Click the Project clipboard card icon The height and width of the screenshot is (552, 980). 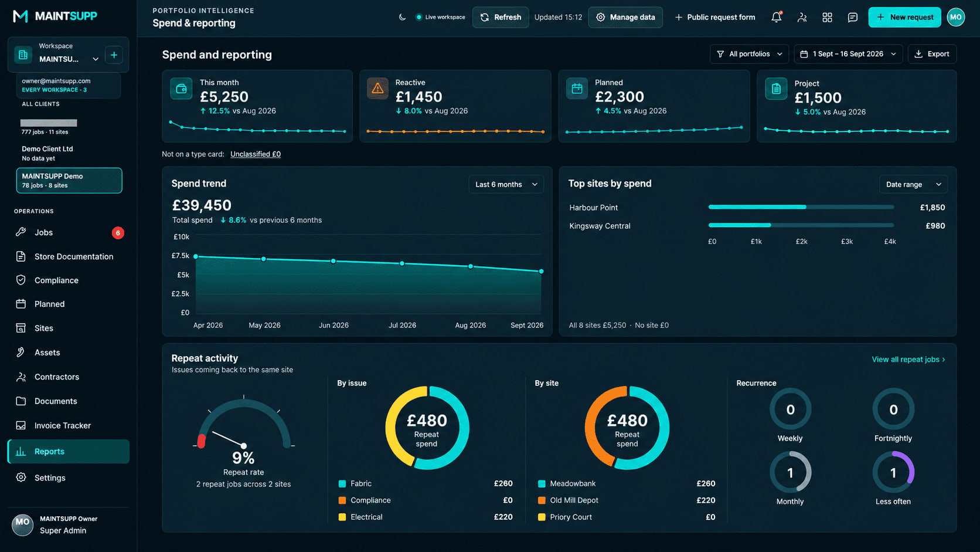[x=776, y=89]
